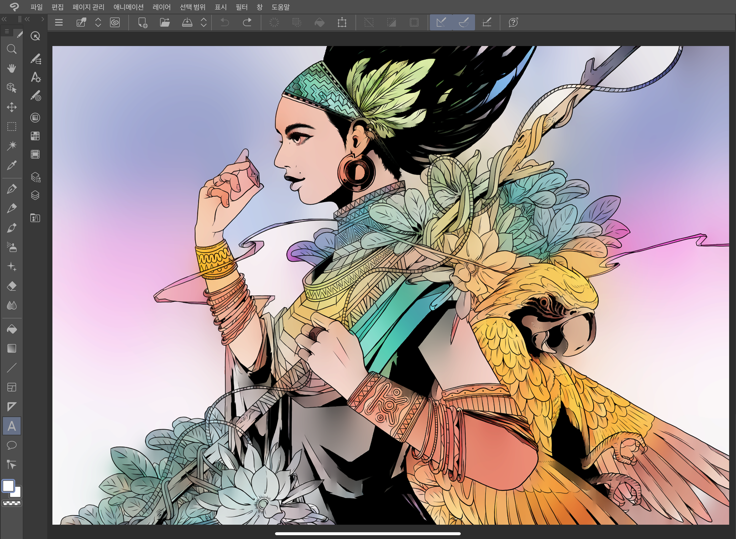Open the Material palette icon
This screenshot has height=539, width=736.
(35, 217)
